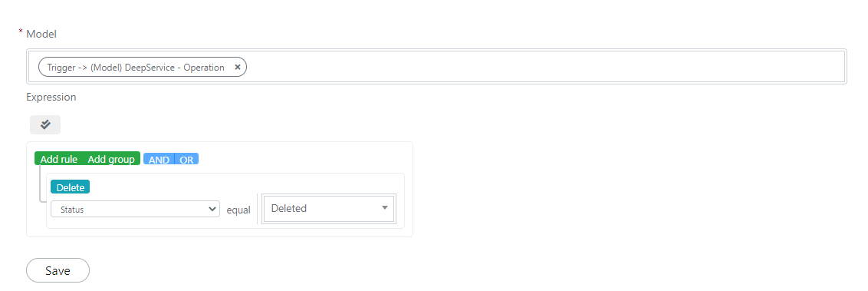Click the Status select chevron arrow
Screen dimensions: 868x291
coord(212,209)
